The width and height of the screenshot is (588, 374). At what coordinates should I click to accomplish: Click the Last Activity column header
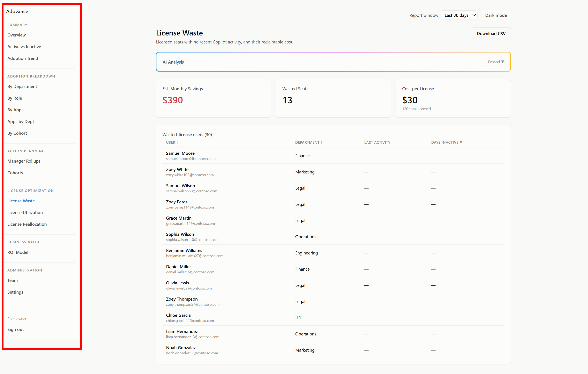click(377, 142)
